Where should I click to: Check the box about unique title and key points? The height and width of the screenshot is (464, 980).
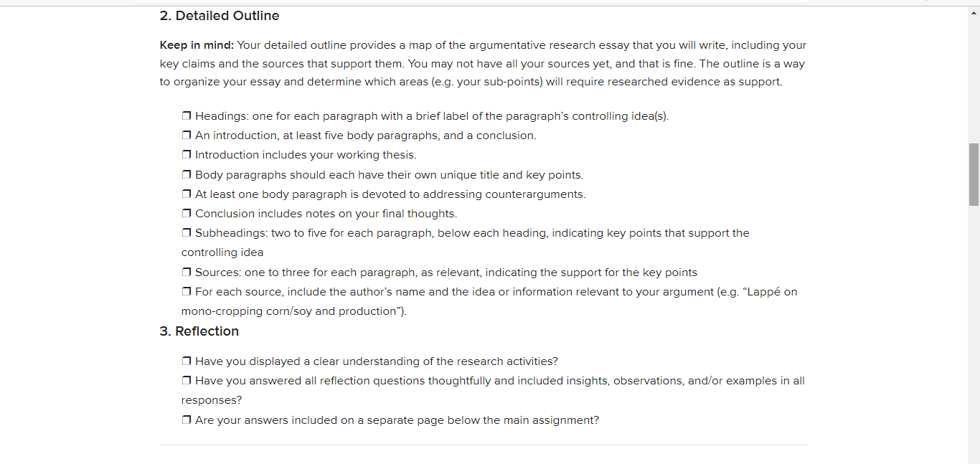coord(187,175)
